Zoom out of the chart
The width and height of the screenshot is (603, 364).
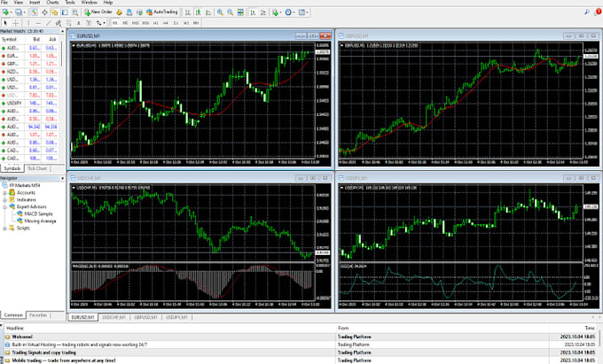pos(230,12)
